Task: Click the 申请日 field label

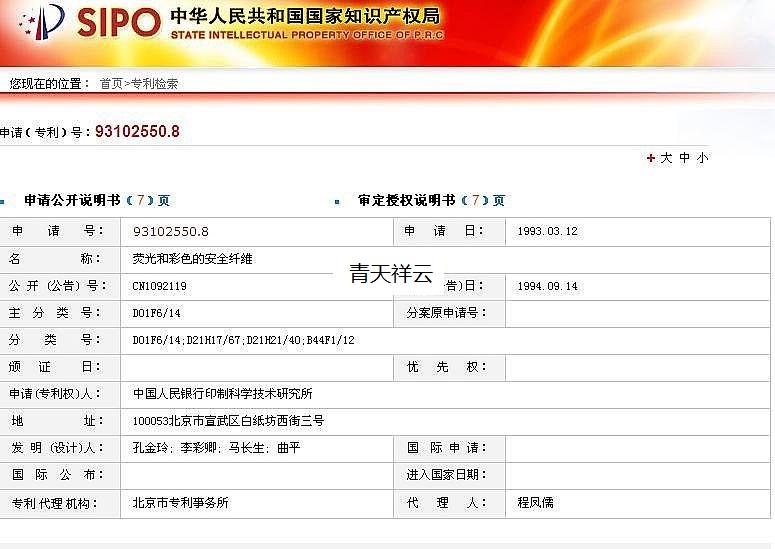Action: (444, 231)
